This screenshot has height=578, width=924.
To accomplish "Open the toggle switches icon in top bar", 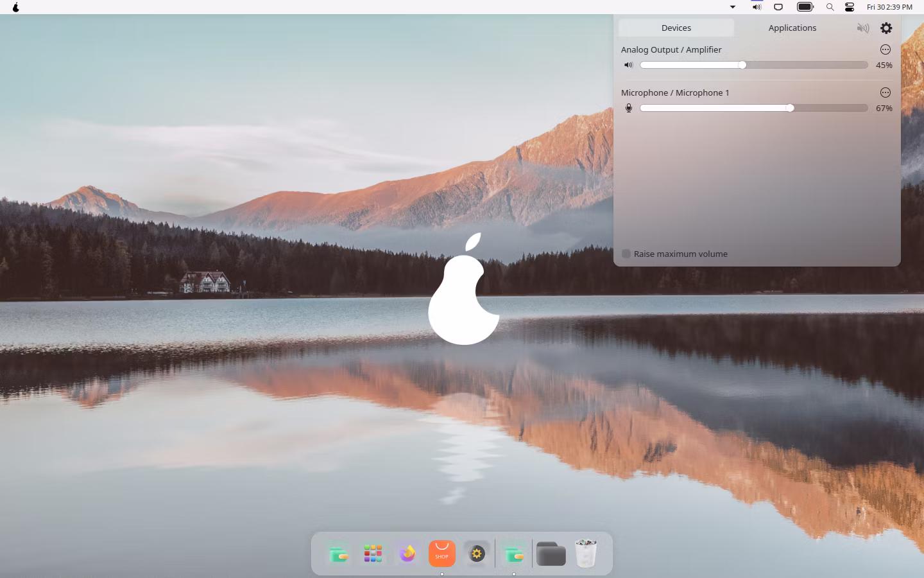I will pos(850,7).
